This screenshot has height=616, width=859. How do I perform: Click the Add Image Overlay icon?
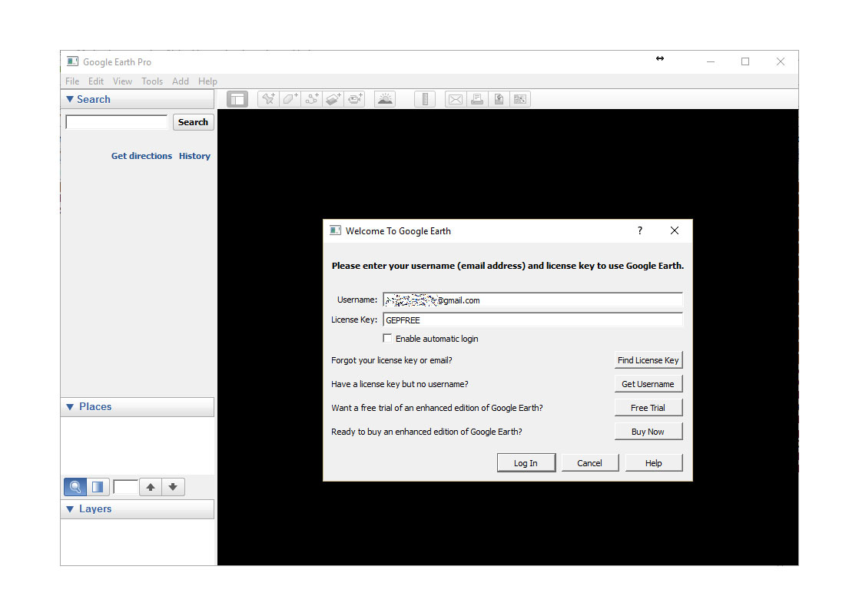point(333,99)
